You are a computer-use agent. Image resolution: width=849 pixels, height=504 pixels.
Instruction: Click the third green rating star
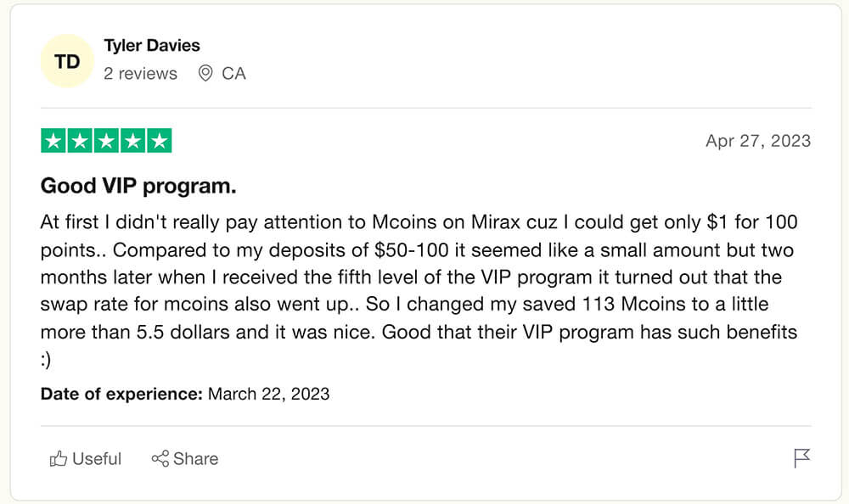pos(106,141)
